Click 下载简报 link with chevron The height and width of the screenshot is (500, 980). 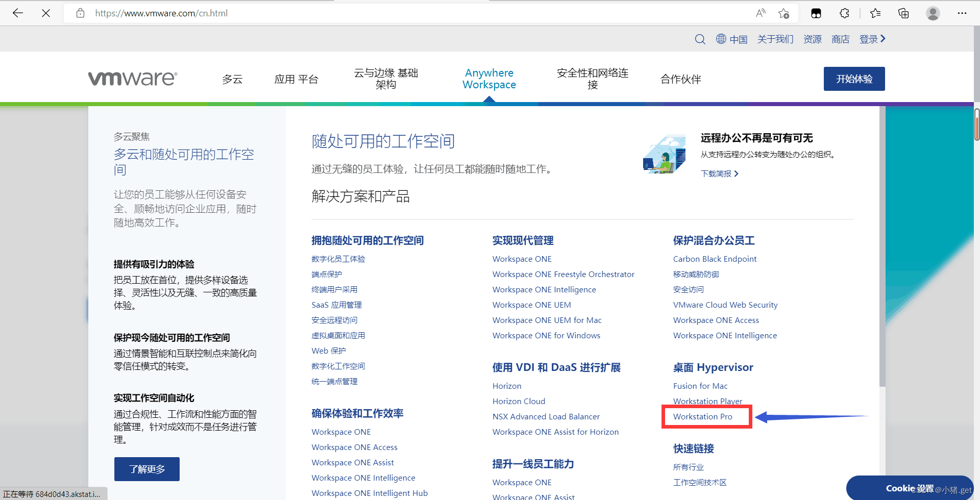tap(720, 173)
